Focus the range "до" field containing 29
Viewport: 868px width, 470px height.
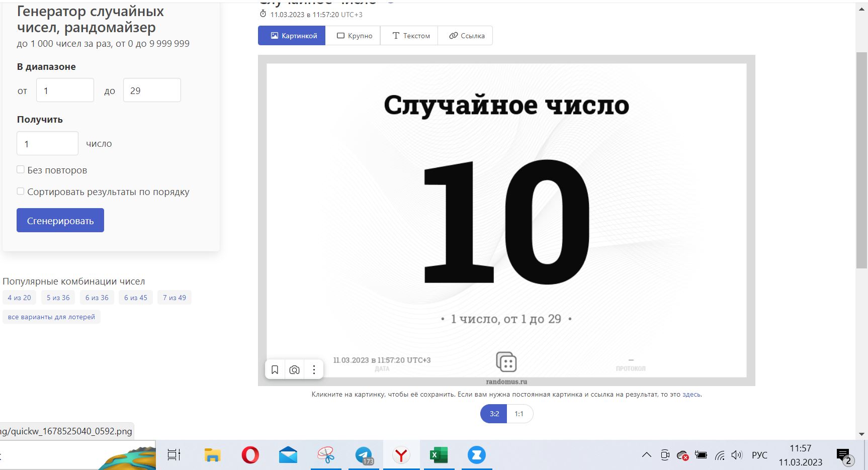[152, 90]
